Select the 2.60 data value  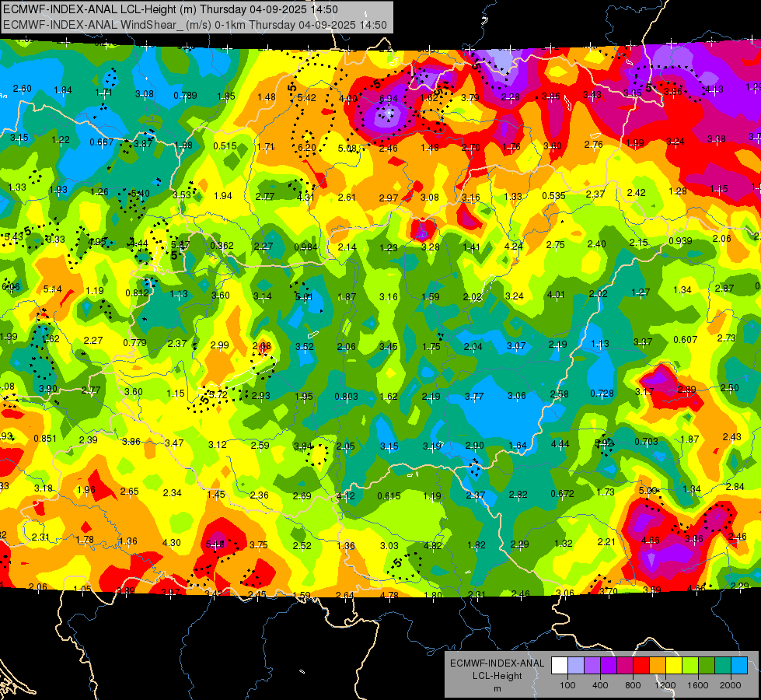tap(22, 89)
